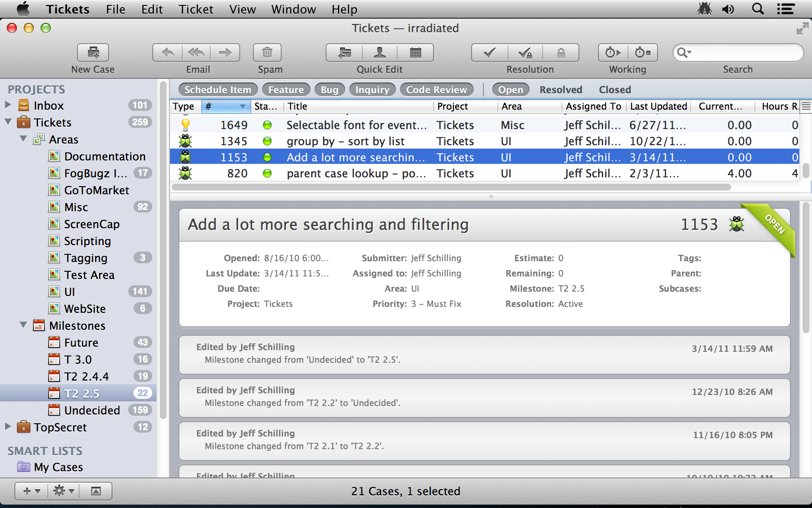Select the Undecided milestone

coord(92,410)
